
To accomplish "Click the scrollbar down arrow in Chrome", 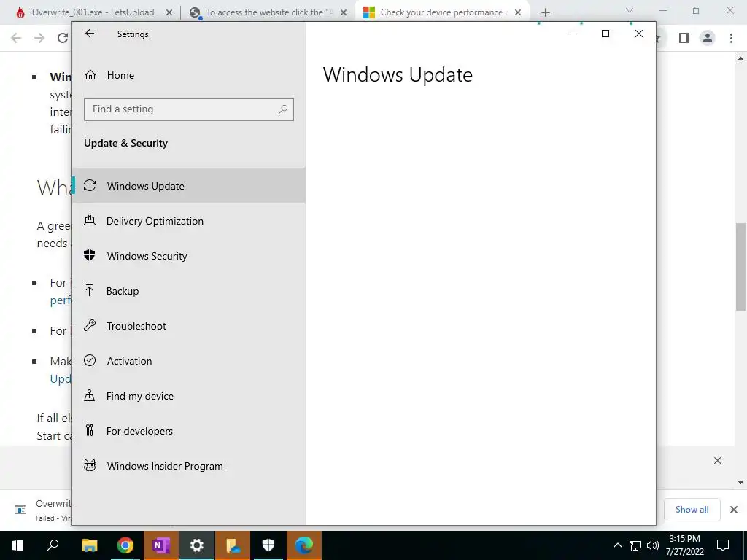I will pyautogui.click(x=741, y=483).
